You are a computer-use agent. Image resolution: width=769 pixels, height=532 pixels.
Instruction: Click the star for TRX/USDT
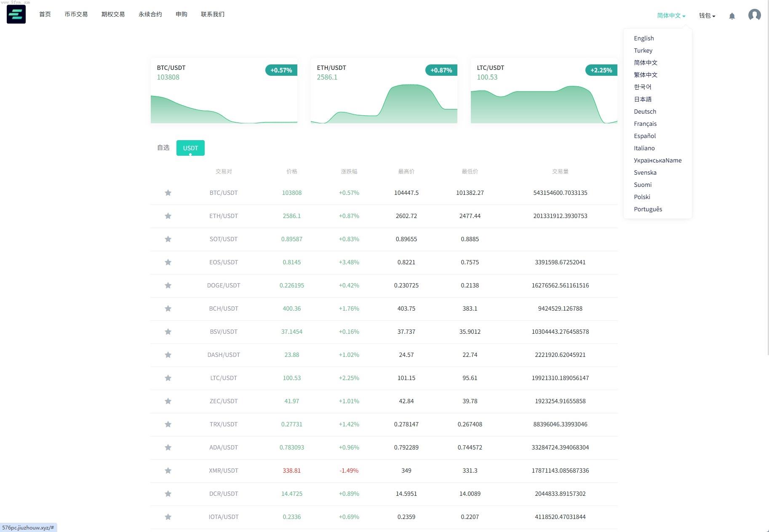168,424
